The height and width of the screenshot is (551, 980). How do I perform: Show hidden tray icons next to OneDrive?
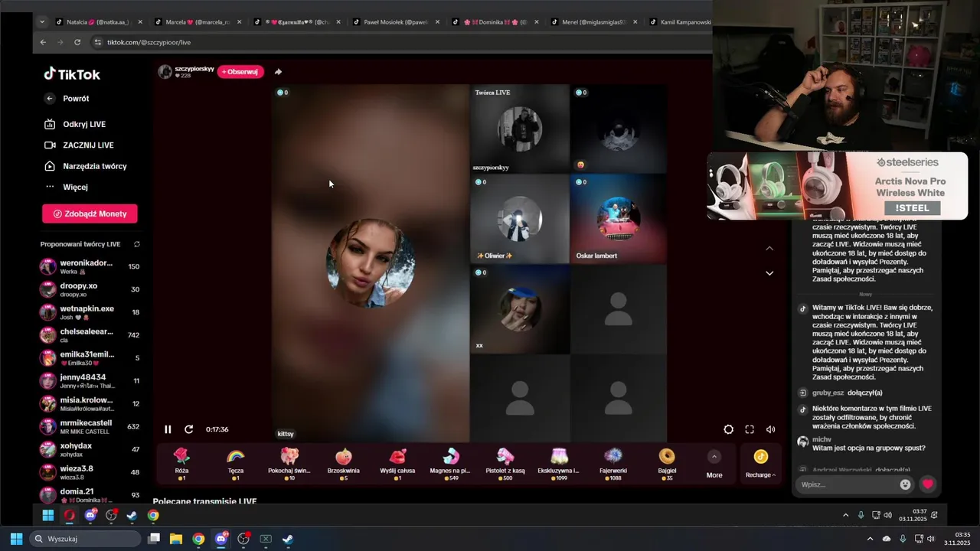point(870,539)
